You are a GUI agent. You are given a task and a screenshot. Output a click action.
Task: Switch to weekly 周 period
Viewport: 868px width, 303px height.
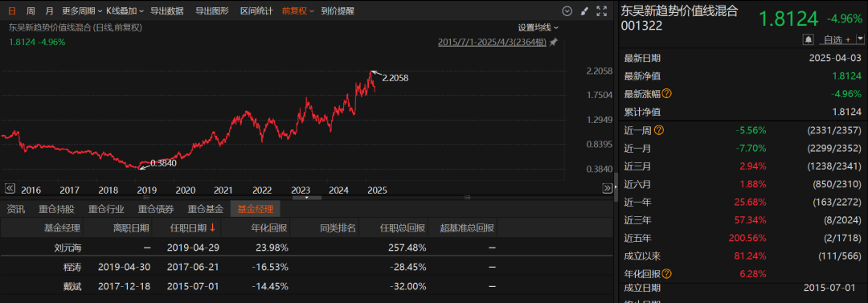pos(31,10)
